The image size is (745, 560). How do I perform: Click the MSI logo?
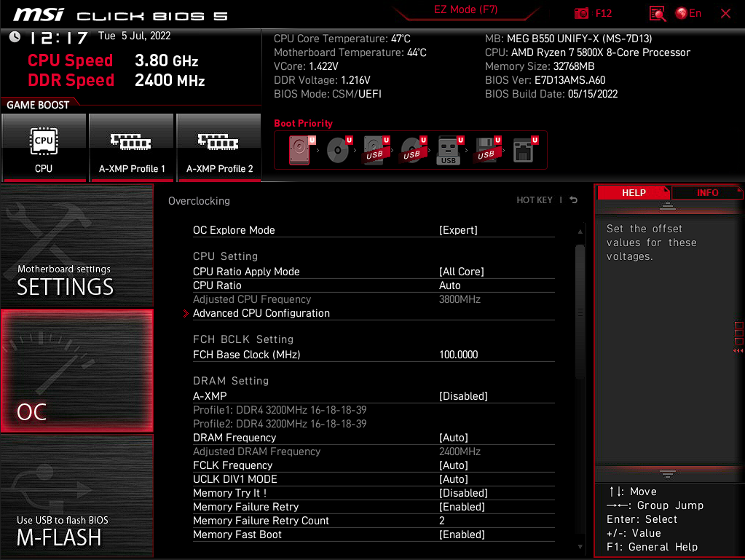pos(38,15)
